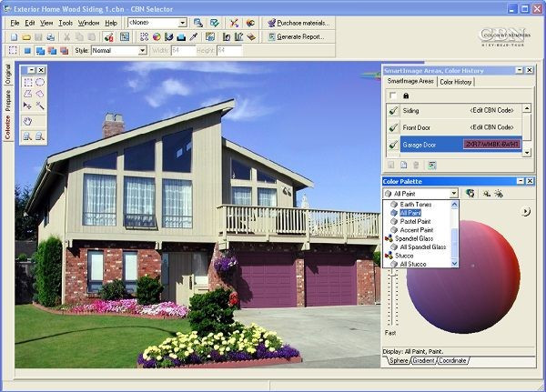Image resolution: width=546 pixels, height=392 pixels.
Task: Switch to the Gradient tab
Action: pos(423,361)
